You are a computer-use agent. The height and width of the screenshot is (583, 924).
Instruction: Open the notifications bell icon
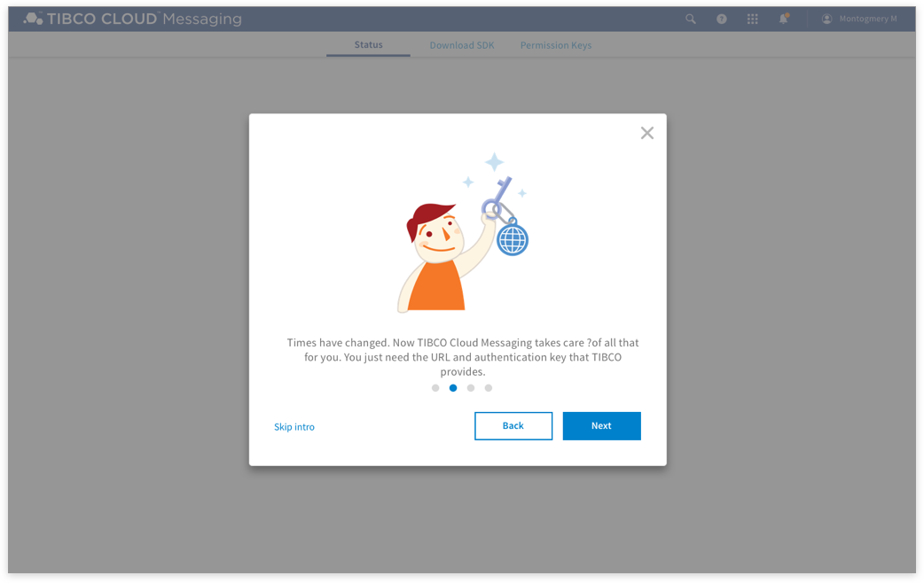[784, 19]
